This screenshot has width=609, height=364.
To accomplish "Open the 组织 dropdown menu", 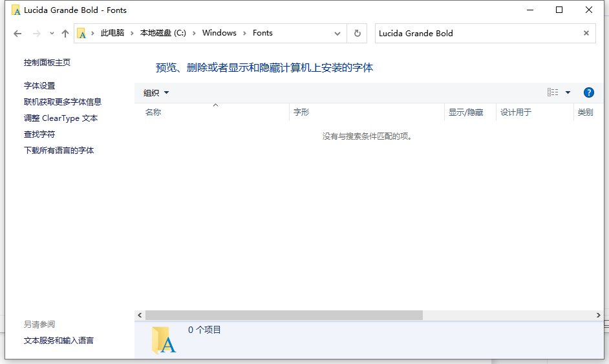I will (x=156, y=92).
